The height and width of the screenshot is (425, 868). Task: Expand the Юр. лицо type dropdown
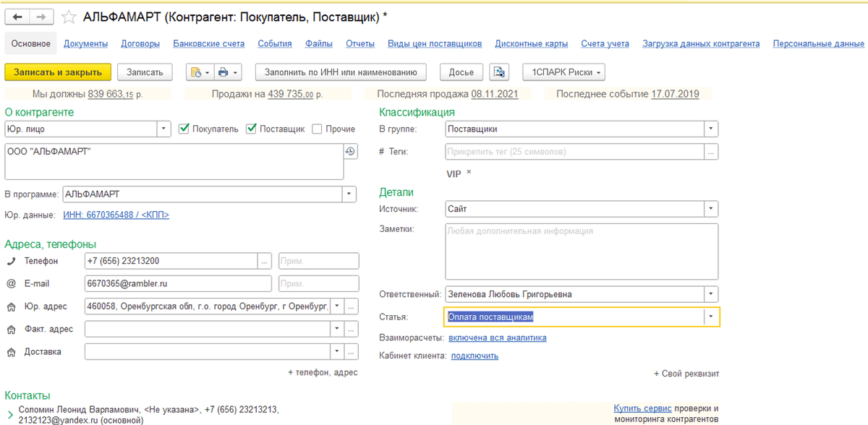164,129
